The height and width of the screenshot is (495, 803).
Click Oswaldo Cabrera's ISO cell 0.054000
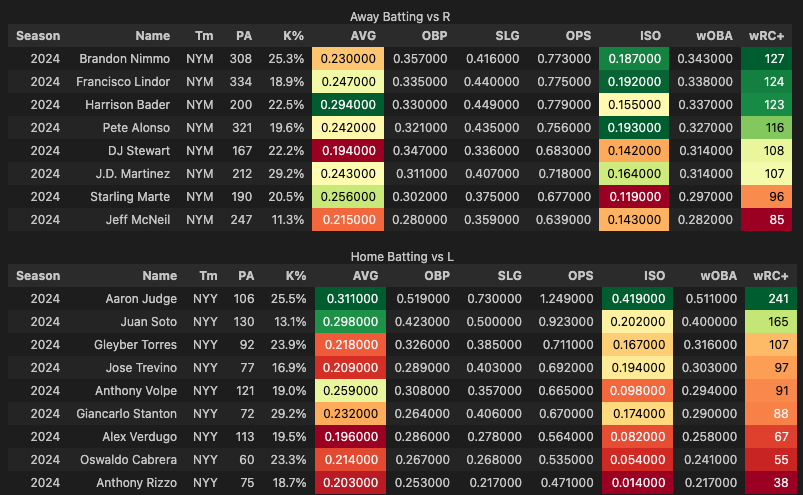point(638,460)
